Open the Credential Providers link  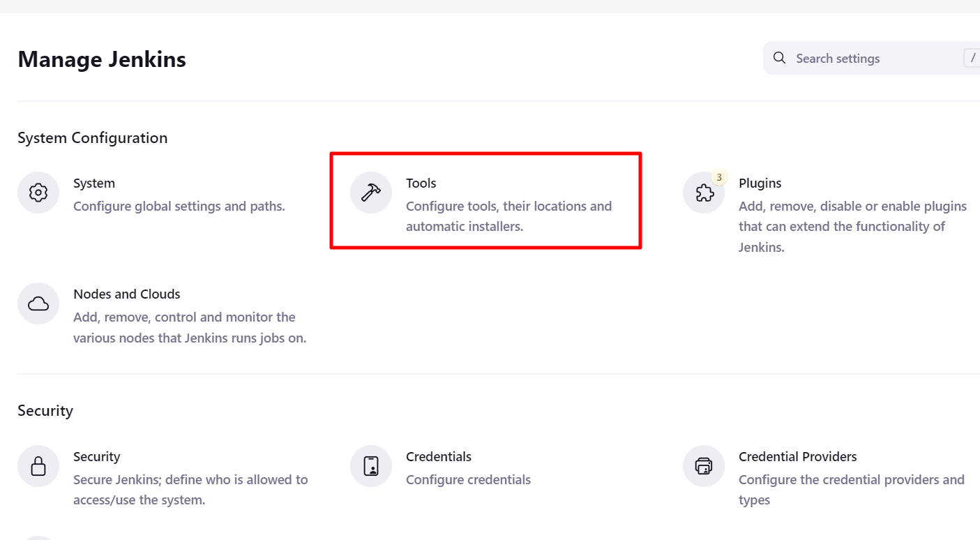coord(798,456)
